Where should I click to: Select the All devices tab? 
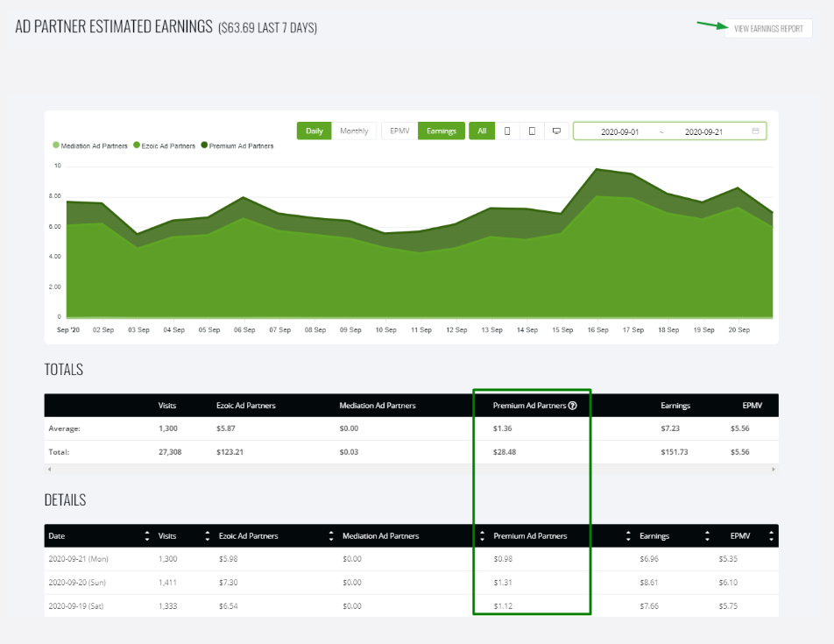coord(481,131)
